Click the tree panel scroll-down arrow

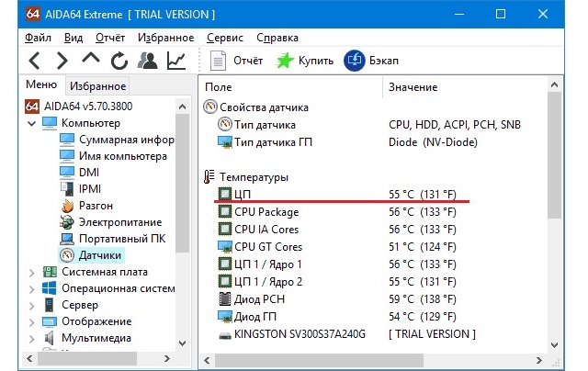[182, 343]
